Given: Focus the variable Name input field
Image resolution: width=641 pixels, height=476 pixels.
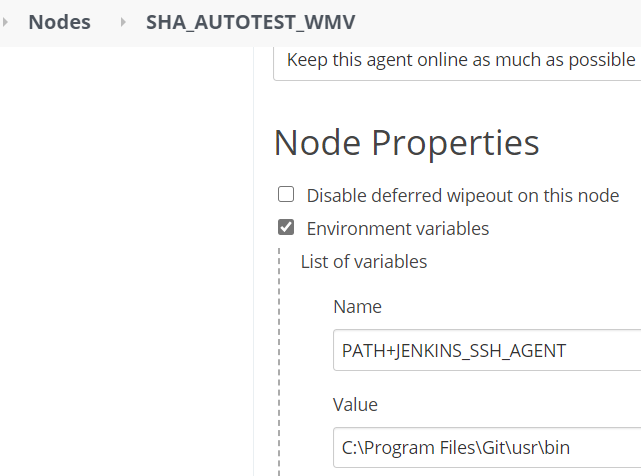Looking at the screenshot, I should tap(486, 350).
